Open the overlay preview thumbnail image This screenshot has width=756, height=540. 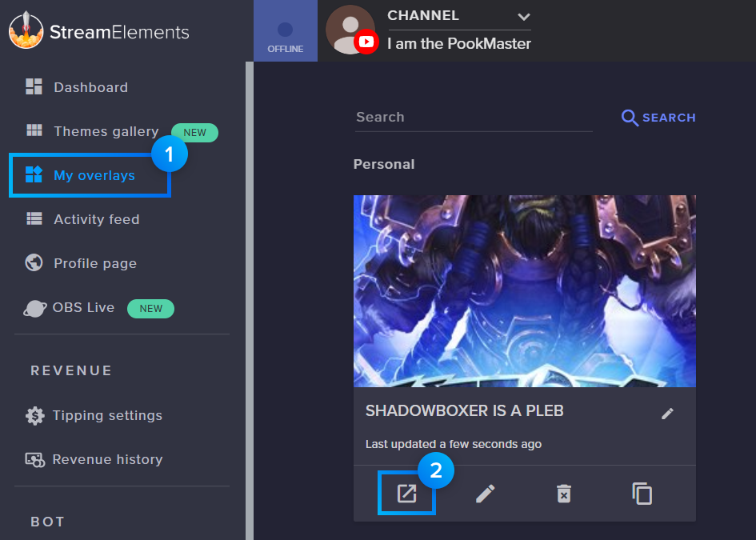point(525,290)
